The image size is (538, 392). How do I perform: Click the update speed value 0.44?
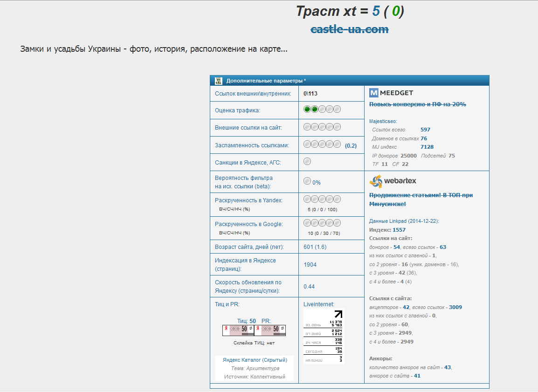(x=309, y=286)
